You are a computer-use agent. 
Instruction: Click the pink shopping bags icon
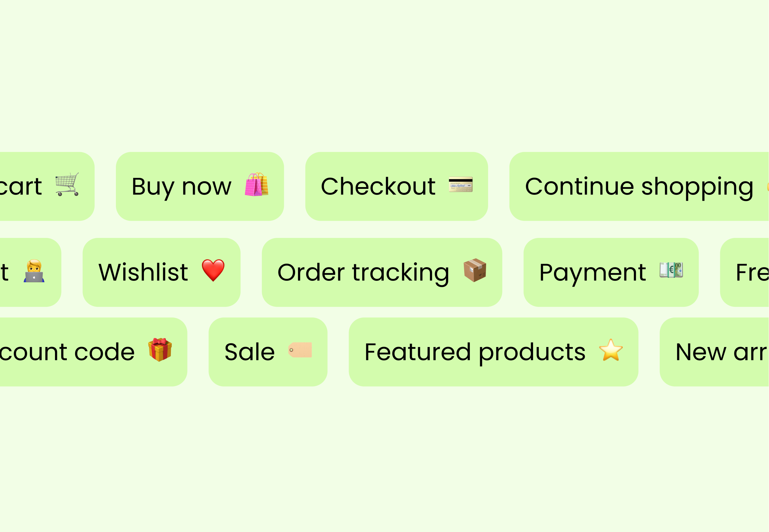click(x=256, y=184)
